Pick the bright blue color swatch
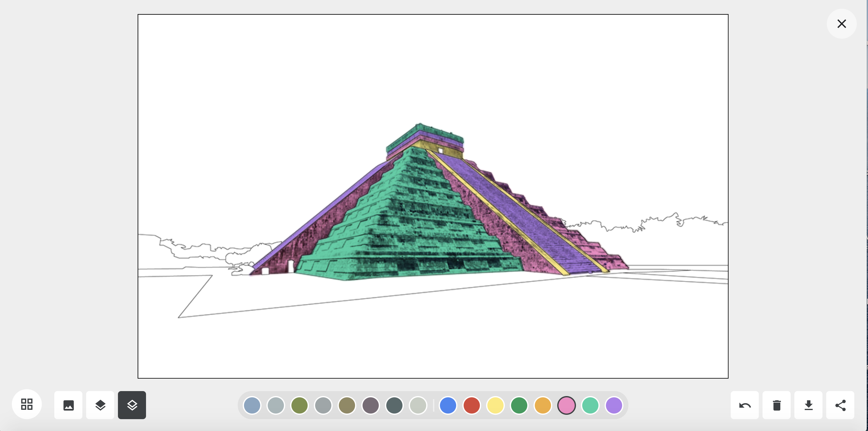 [x=448, y=405]
